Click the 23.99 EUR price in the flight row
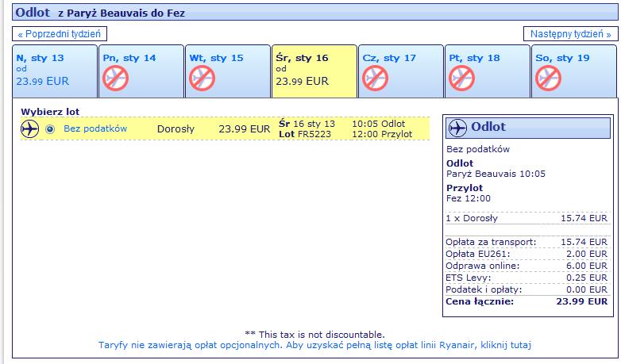 click(x=245, y=129)
